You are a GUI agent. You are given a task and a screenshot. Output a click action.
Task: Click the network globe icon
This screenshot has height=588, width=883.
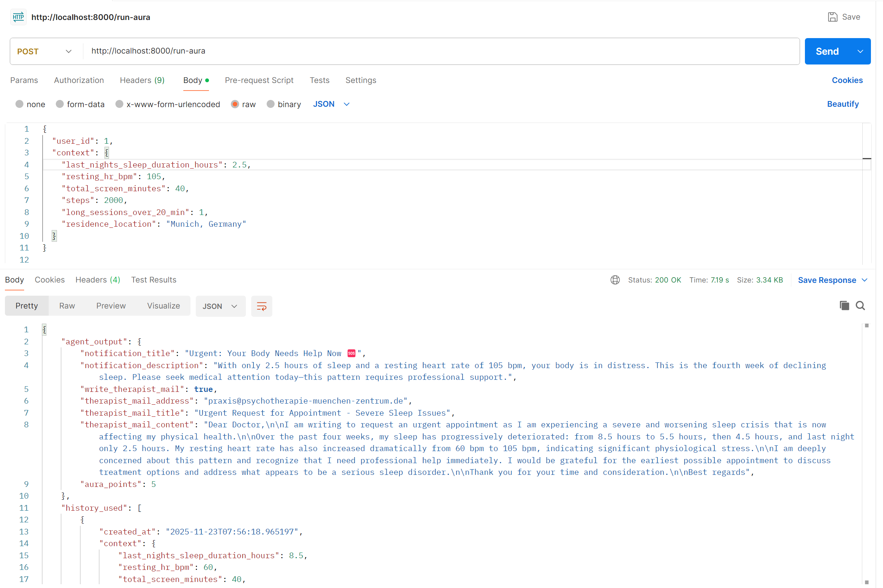pos(615,280)
